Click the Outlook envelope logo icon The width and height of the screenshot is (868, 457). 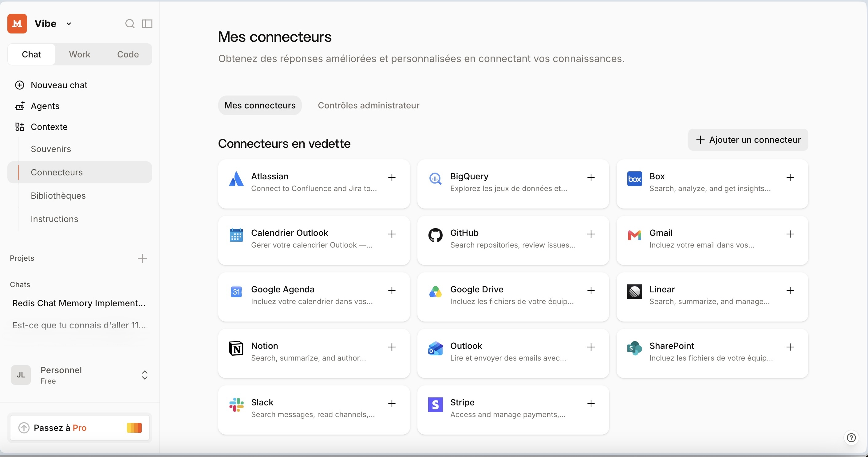coord(435,348)
